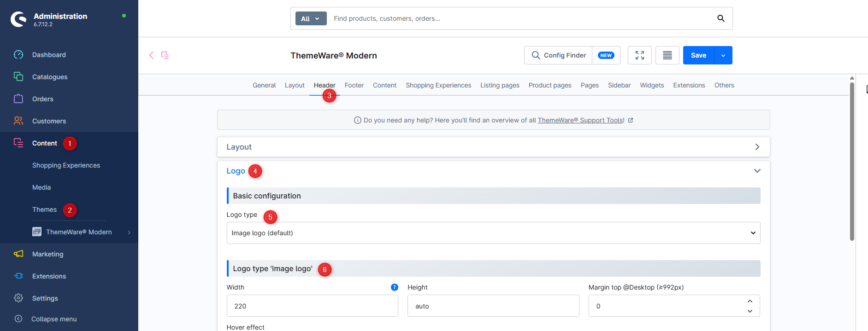868x331 pixels.
Task: Switch to the Sidebar tab
Action: pos(619,85)
